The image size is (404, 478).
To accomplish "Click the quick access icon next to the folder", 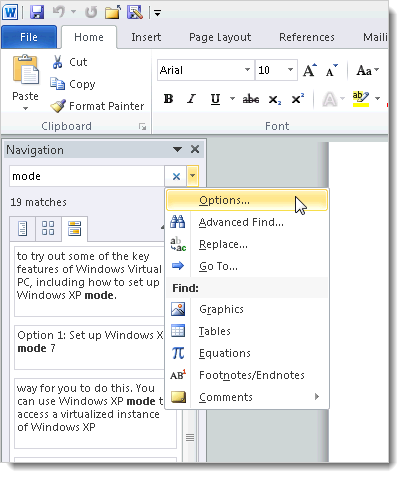I will point(135,13).
